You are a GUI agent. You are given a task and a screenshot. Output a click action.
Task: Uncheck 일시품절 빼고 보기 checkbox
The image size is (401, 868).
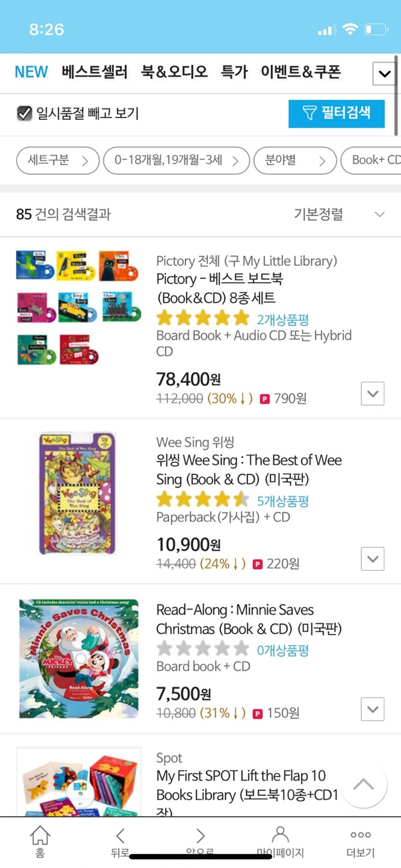(x=24, y=113)
